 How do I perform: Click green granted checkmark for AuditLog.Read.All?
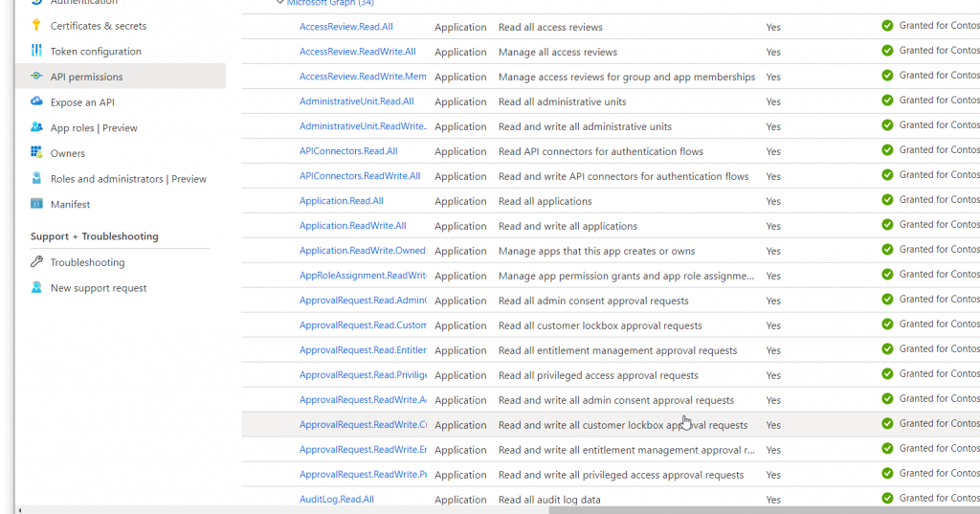[x=887, y=499]
